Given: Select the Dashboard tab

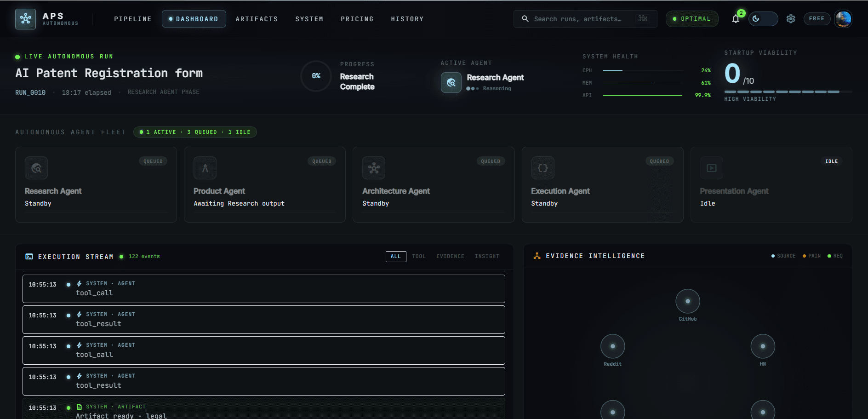Looking at the screenshot, I should [x=194, y=19].
